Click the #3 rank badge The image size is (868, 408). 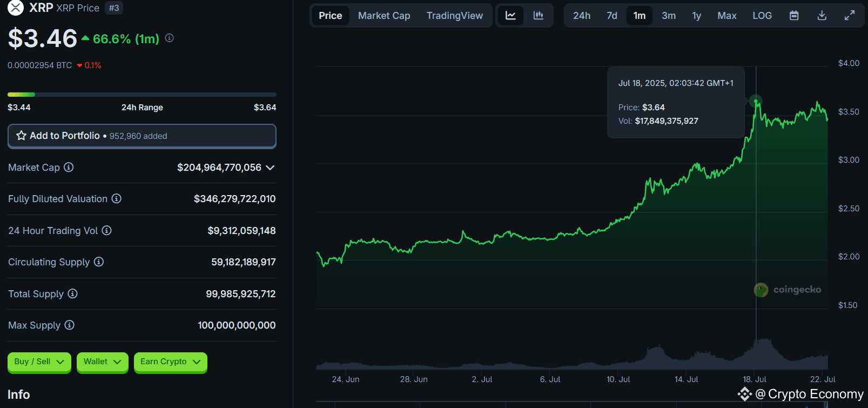(x=114, y=8)
